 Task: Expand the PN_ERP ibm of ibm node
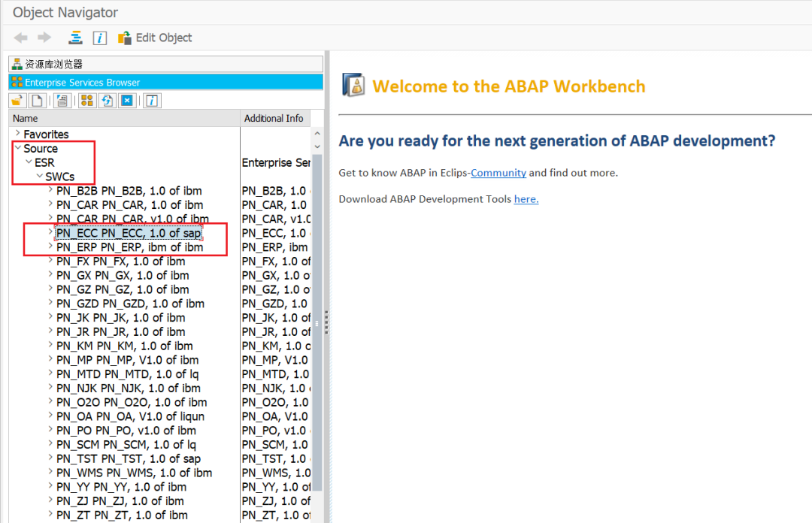[x=50, y=246]
